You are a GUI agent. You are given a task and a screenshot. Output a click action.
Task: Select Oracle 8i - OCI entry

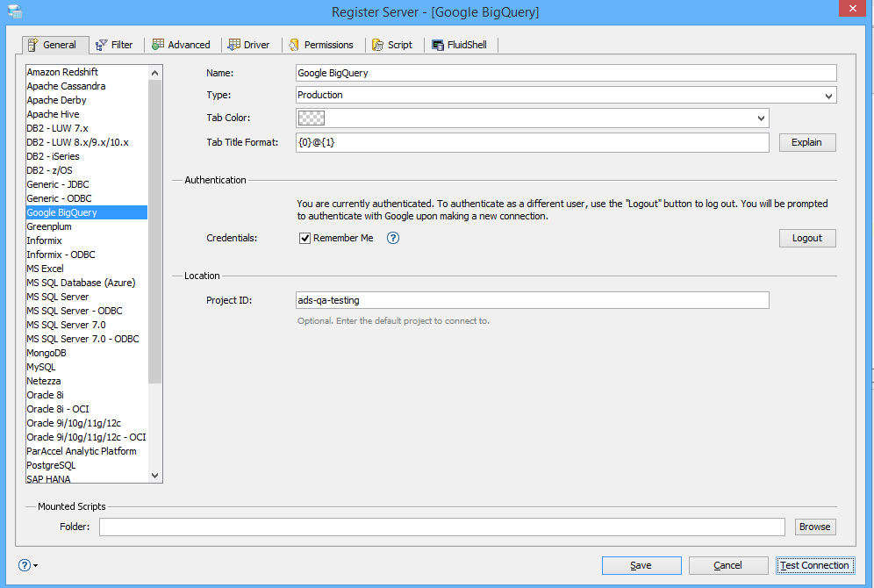click(x=87, y=409)
